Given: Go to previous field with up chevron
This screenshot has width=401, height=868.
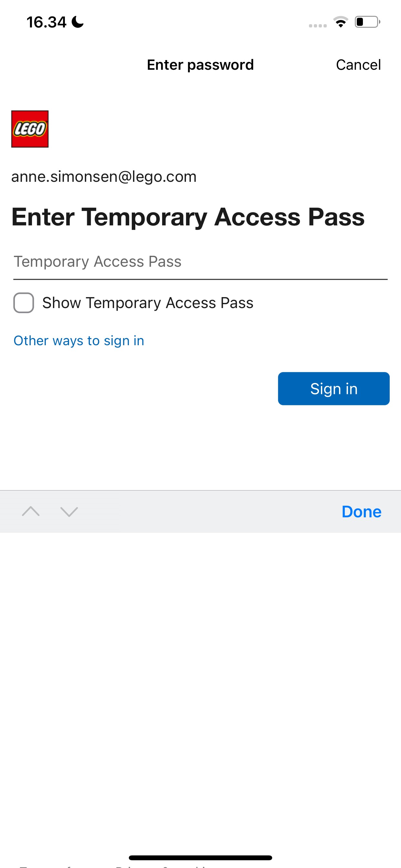Looking at the screenshot, I should tap(31, 511).
